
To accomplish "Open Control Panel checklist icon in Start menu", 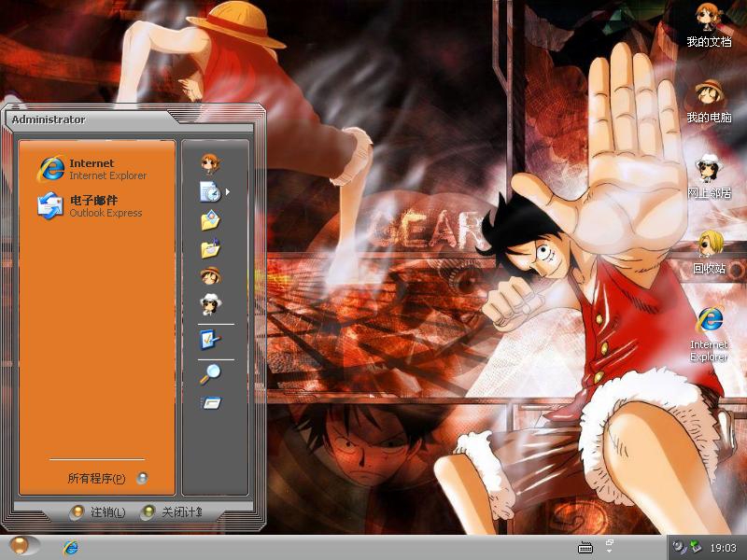I will (x=210, y=340).
